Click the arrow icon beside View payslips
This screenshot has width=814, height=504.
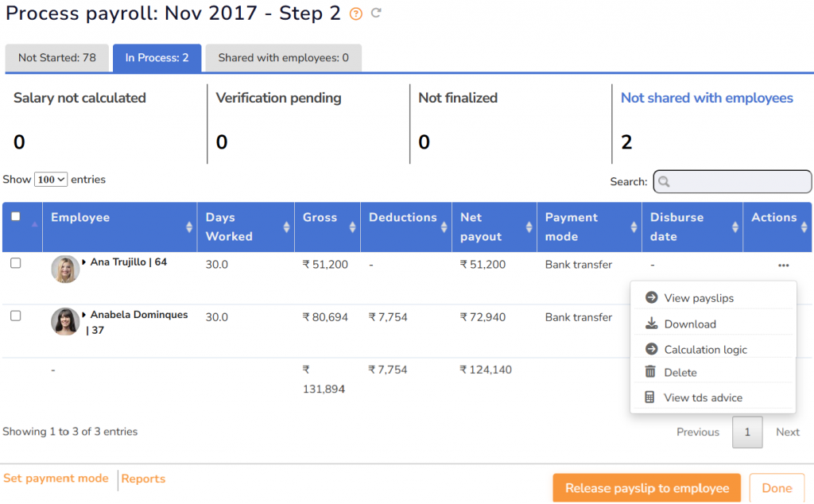point(651,298)
